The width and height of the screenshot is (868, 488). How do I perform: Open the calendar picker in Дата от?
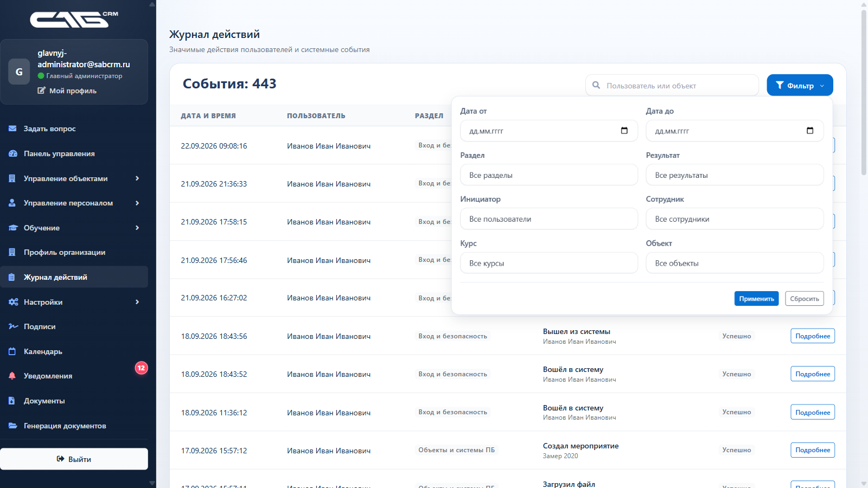(624, 131)
